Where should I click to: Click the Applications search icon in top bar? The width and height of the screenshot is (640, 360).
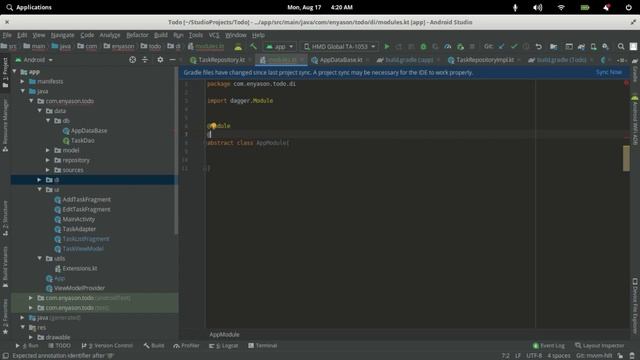[x=9, y=7]
